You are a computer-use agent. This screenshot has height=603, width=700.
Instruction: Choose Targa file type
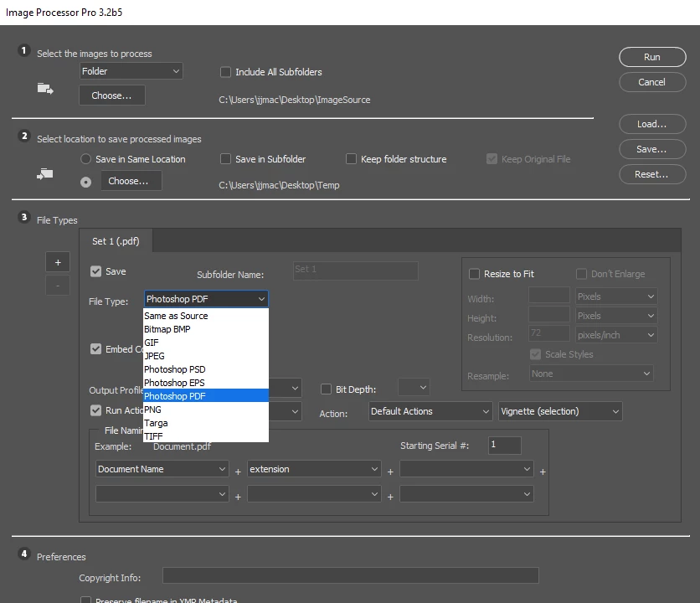pyautogui.click(x=206, y=423)
